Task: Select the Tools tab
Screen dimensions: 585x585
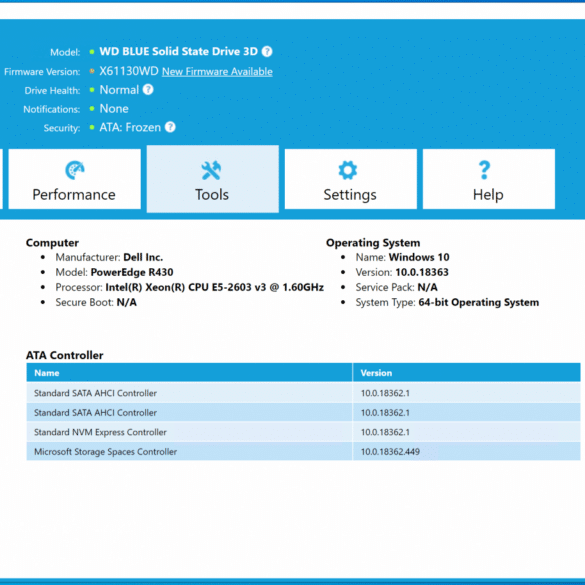Action: pos(212,179)
